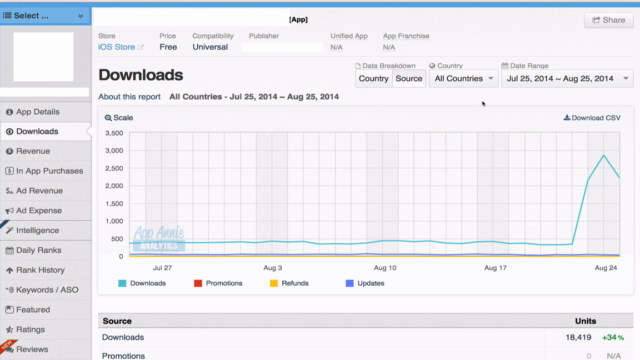The image size is (640, 360).
Task: Click the Intelligence wand icon
Action: [9, 230]
